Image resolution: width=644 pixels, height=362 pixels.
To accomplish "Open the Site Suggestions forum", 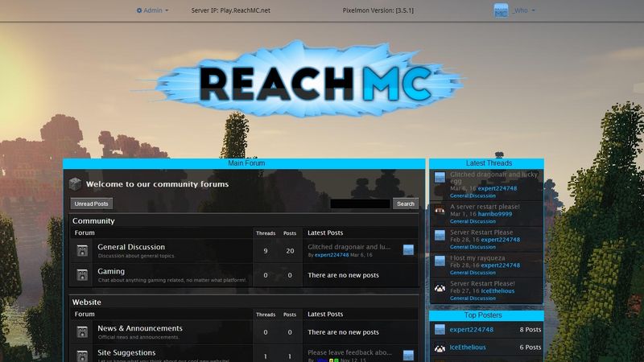I will coord(126,352).
